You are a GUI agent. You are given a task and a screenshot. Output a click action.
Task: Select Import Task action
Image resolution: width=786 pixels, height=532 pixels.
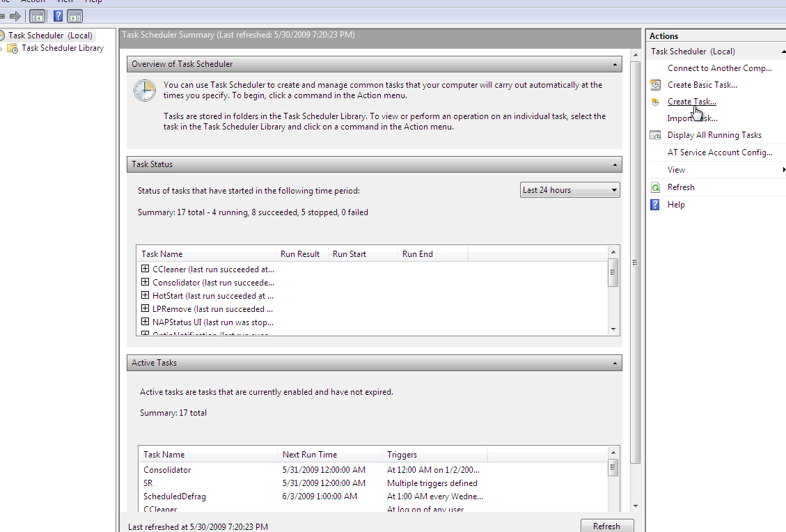click(x=692, y=118)
